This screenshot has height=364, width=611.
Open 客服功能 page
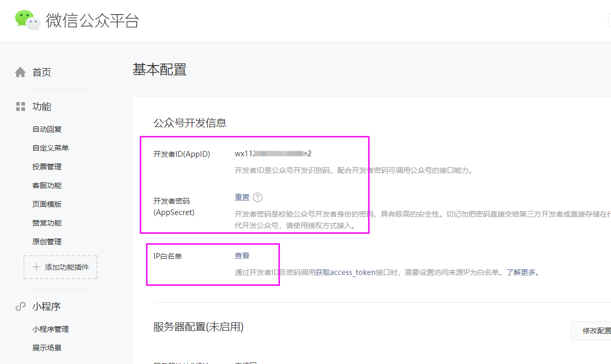[47, 185]
